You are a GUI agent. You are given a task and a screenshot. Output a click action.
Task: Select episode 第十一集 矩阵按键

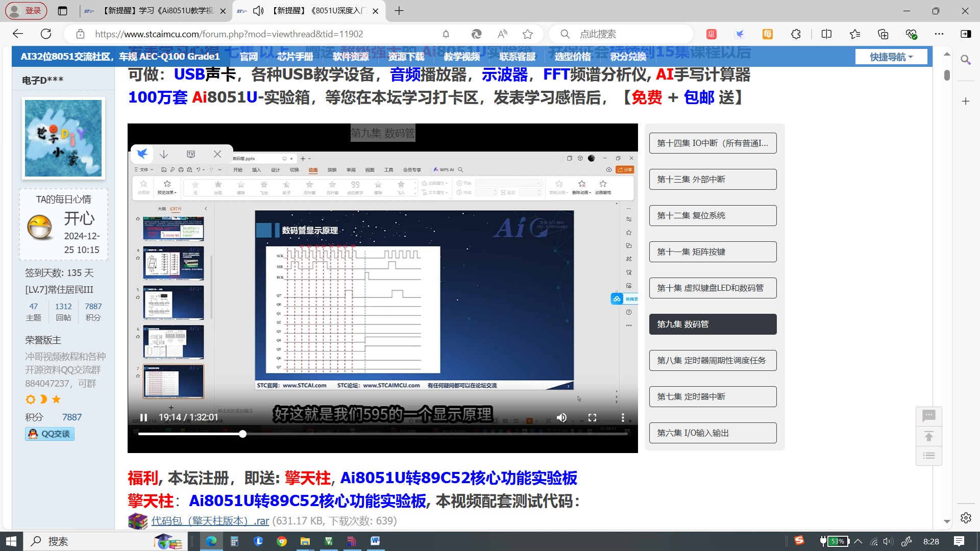coord(713,252)
